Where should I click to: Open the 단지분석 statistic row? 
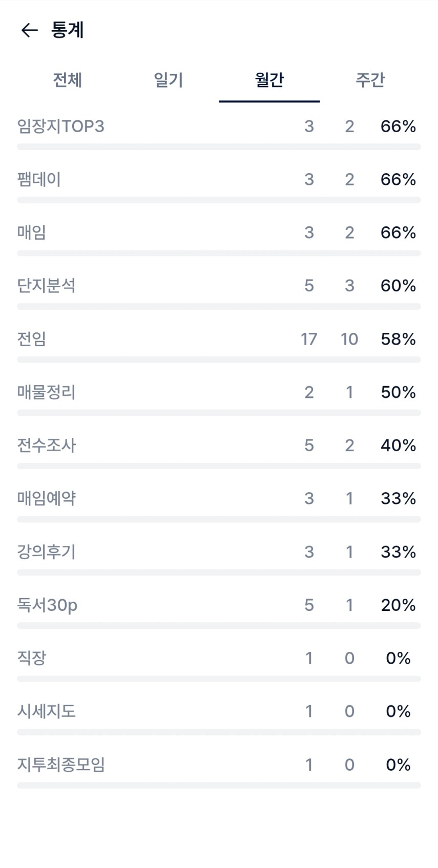pos(46,286)
